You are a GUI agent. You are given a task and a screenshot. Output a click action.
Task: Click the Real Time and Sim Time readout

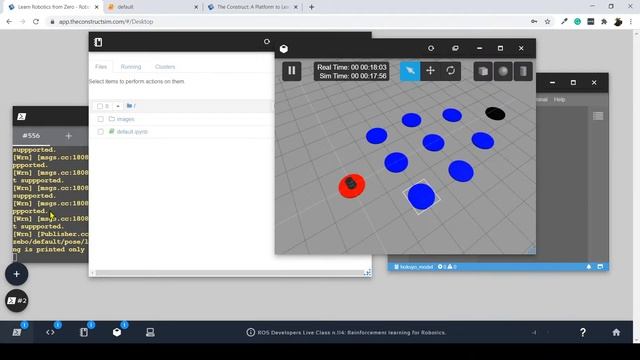pos(351,71)
